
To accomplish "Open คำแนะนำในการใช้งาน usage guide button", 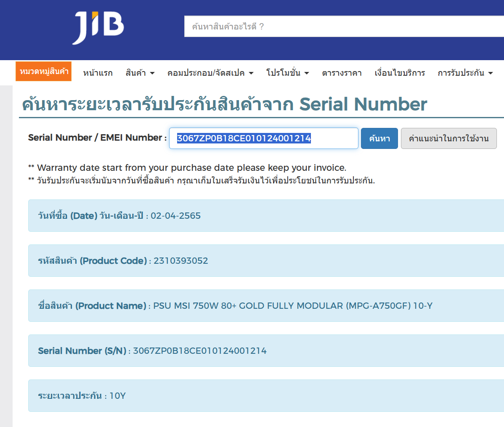I will pyautogui.click(x=448, y=138).
